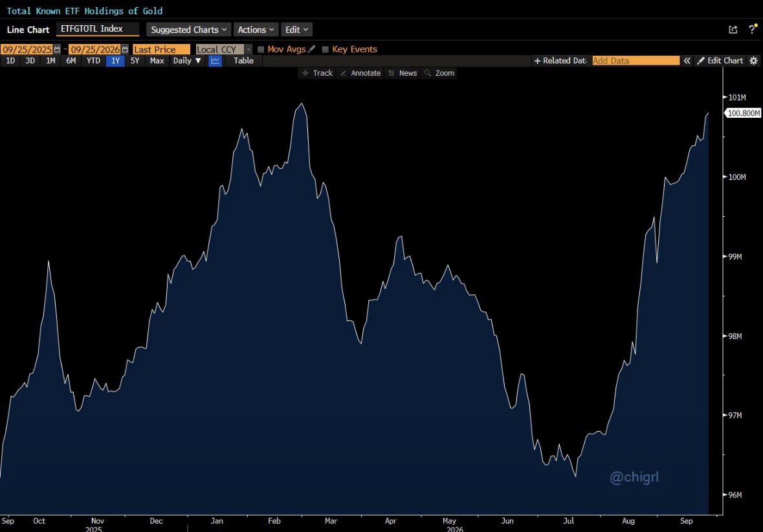
Task: Click the start date field 09/25/2025
Action: [27, 49]
